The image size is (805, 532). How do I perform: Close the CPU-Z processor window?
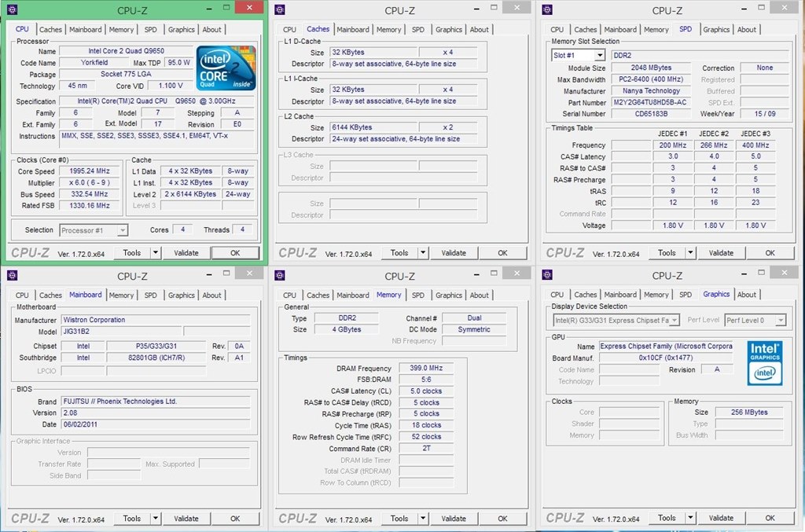(249, 7)
